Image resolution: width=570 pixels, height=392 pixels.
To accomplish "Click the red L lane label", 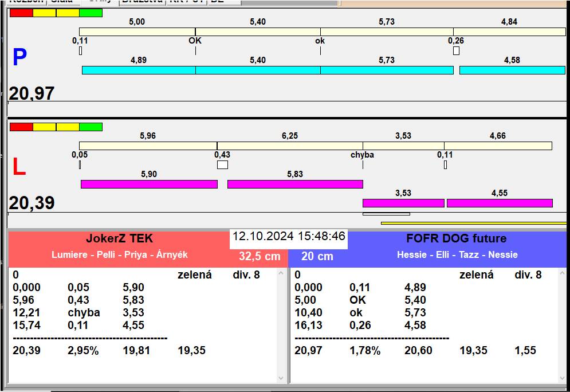I will point(19,167).
